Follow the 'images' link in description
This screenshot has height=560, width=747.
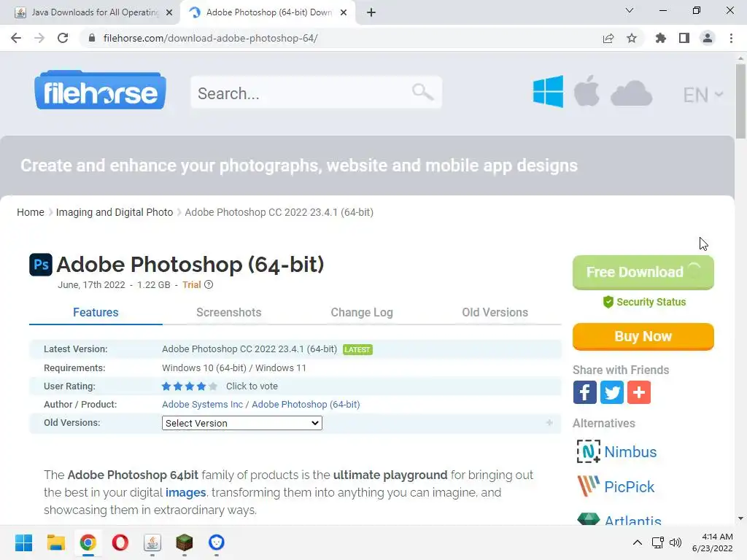pos(186,492)
